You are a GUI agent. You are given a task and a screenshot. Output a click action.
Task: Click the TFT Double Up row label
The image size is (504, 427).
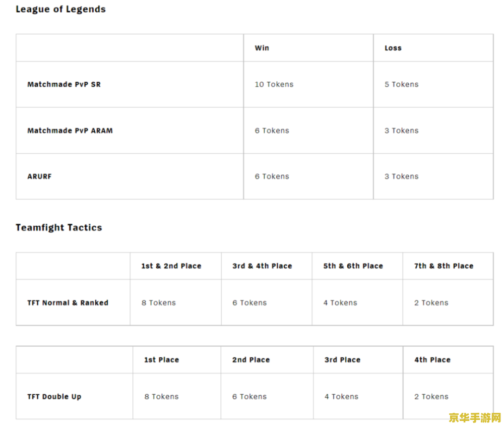coord(54,396)
